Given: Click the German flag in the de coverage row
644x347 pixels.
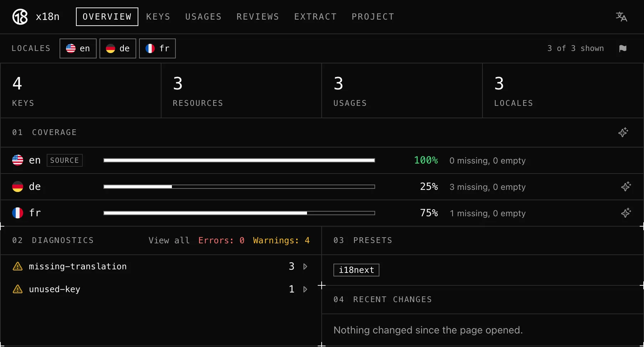Looking at the screenshot, I should [x=17, y=186].
